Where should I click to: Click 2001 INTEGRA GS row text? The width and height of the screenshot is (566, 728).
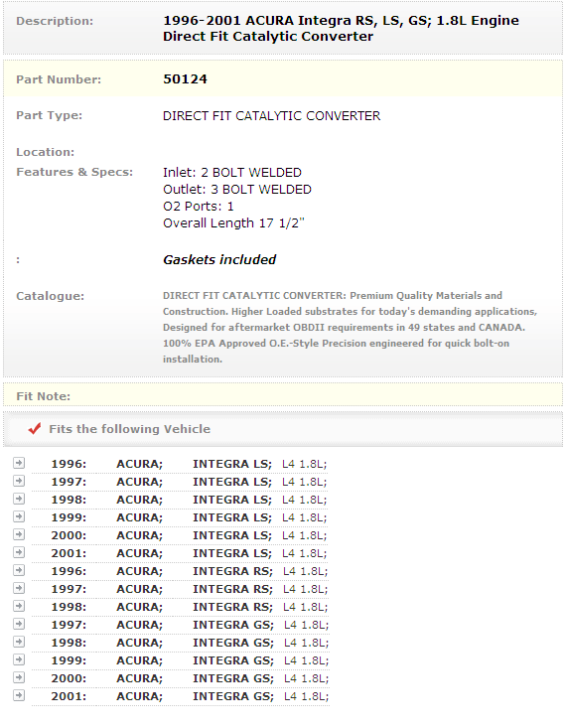190,696
